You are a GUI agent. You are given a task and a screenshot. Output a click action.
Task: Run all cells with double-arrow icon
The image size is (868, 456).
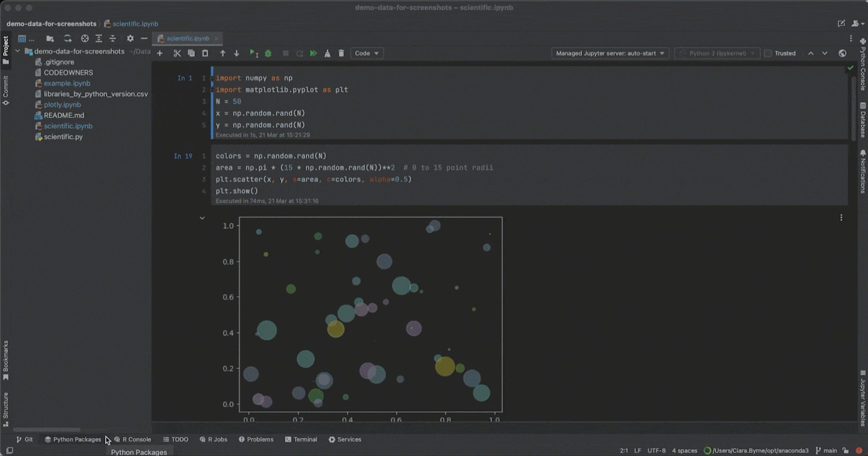(313, 54)
